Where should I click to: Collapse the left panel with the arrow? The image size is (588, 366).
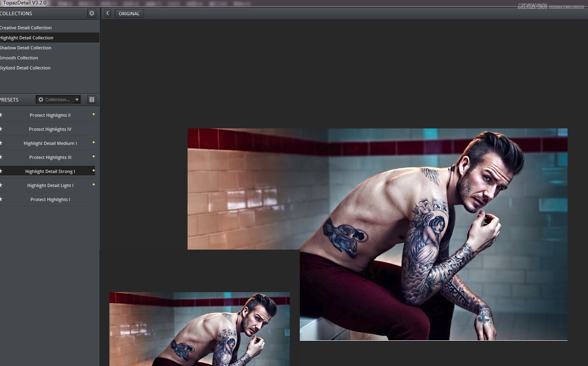(107, 13)
